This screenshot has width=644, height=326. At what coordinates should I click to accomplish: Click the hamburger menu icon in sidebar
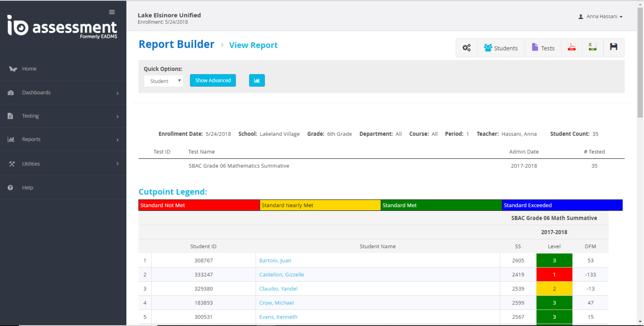click(112, 12)
